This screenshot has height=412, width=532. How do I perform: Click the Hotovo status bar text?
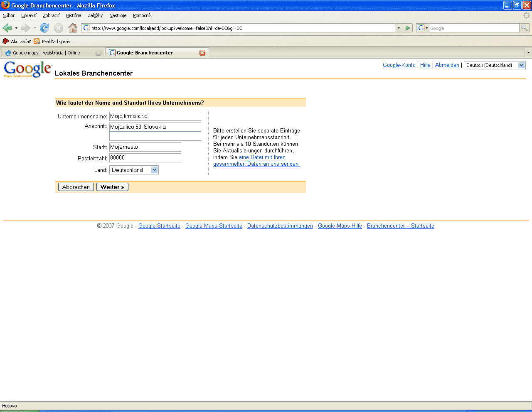[x=10, y=406]
